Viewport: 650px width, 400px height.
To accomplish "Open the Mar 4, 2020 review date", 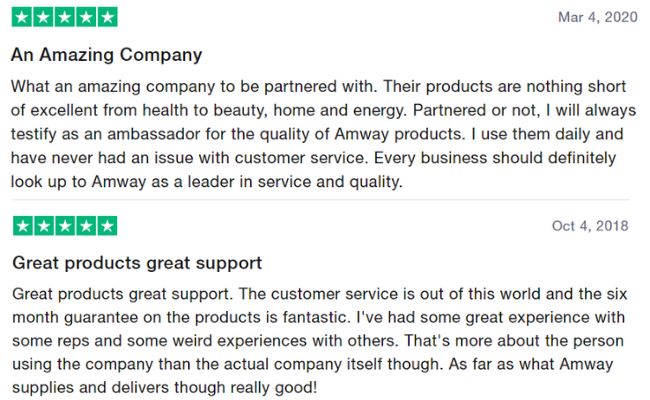I will pos(598,17).
